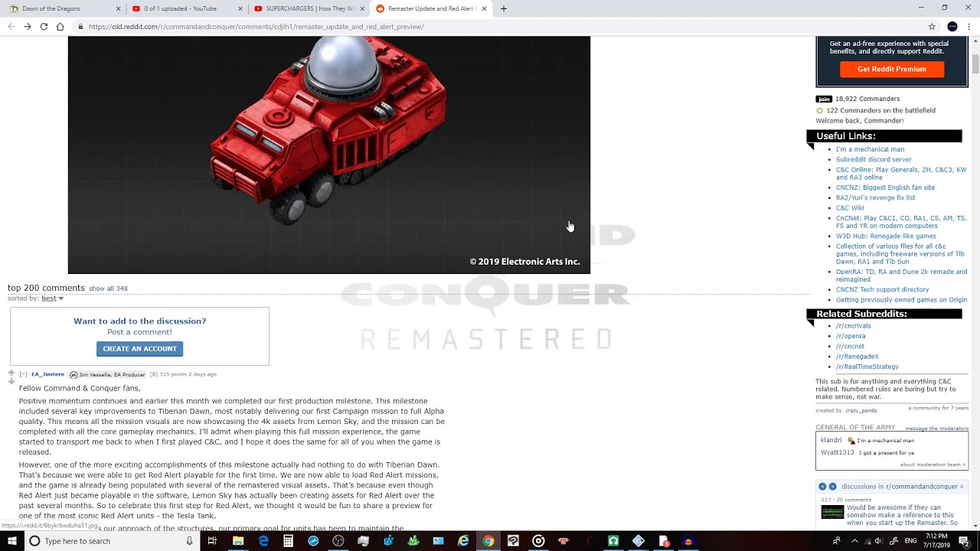Open EA_Jimtern's user profile
The image size is (980, 551).
point(47,374)
